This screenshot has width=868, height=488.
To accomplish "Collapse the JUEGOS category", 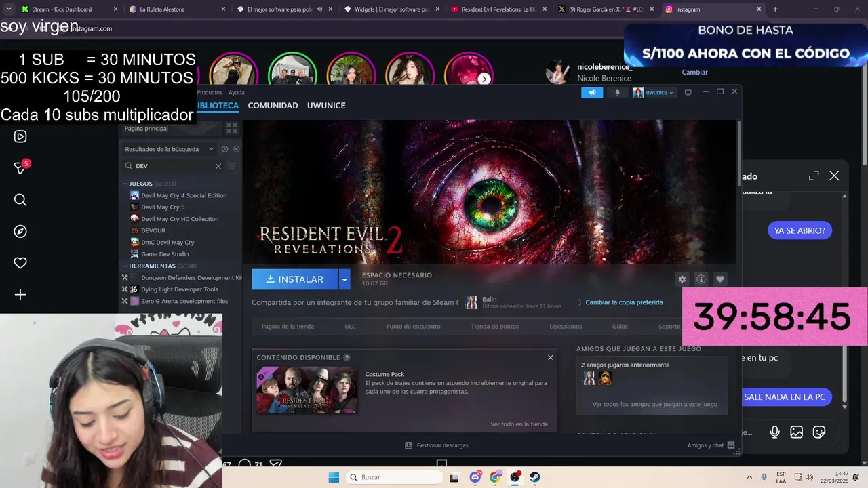I will click(x=125, y=184).
